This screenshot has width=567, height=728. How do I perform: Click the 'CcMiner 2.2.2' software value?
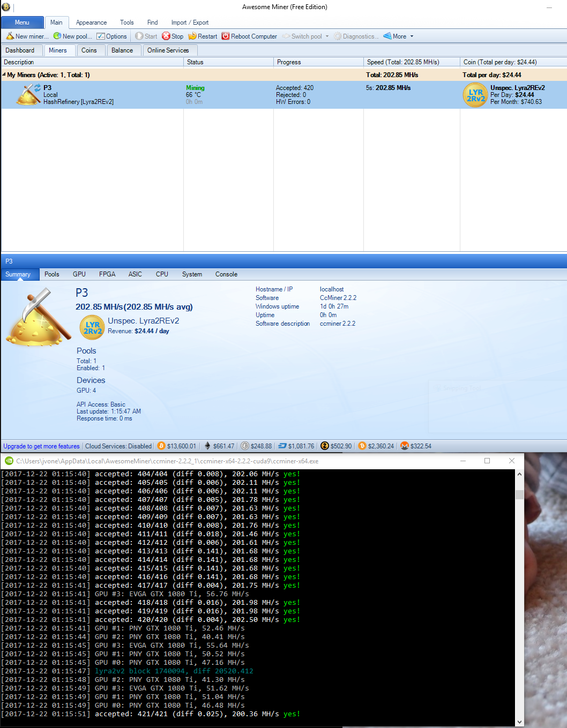click(338, 298)
